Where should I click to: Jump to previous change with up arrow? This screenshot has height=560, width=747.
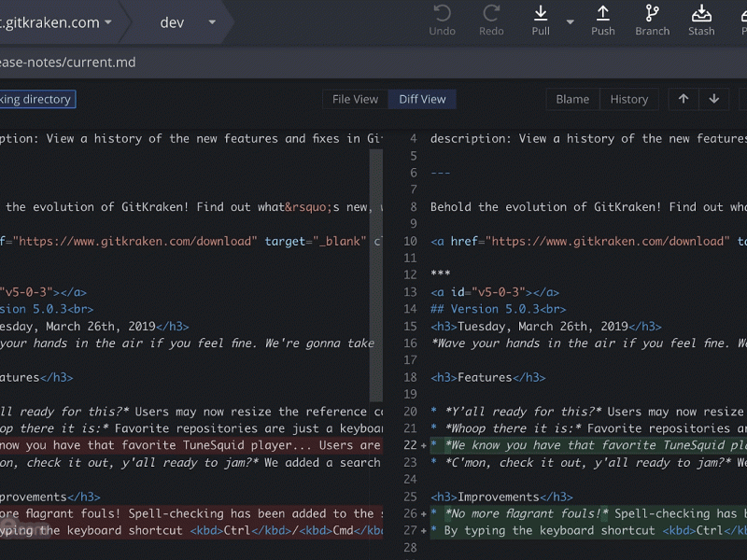[x=684, y=99]
